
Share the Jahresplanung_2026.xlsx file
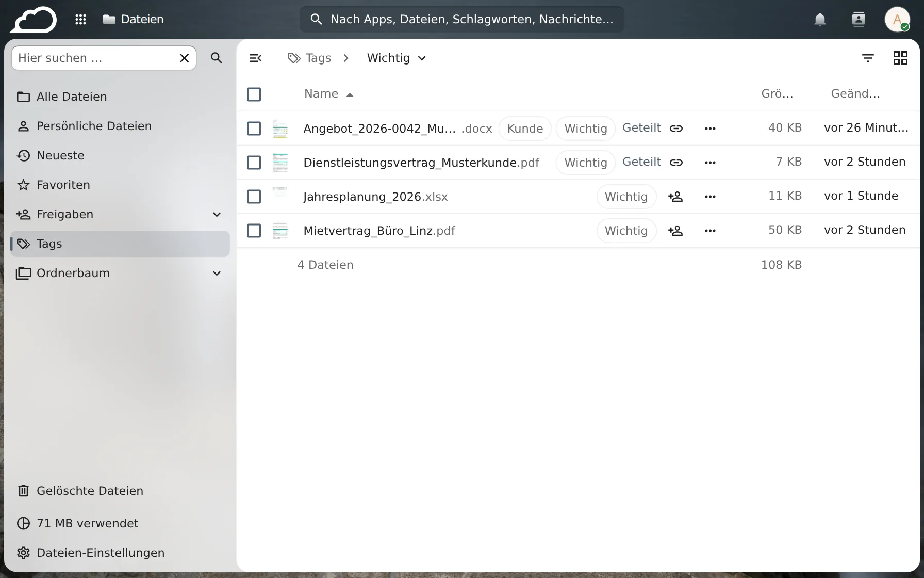coord(675,197)
